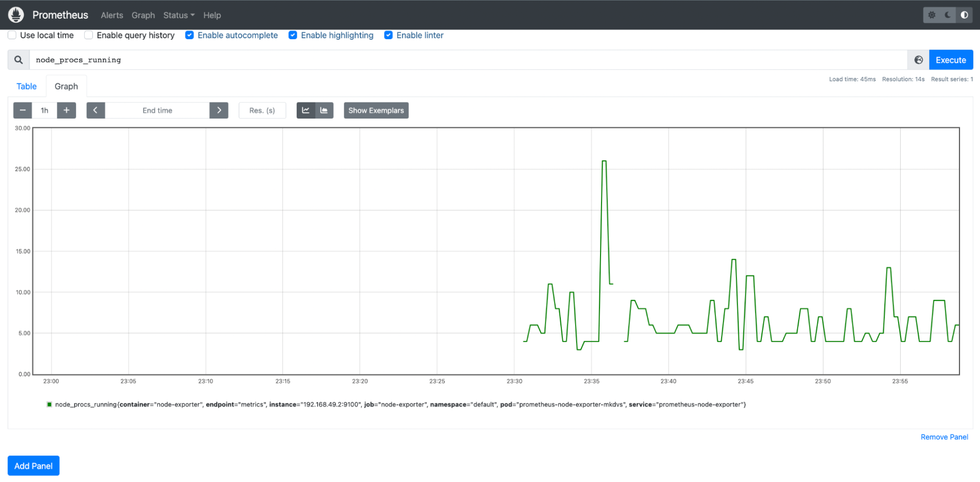Enable query history
This screenshot has height=482, width=980.
[89, 35]
